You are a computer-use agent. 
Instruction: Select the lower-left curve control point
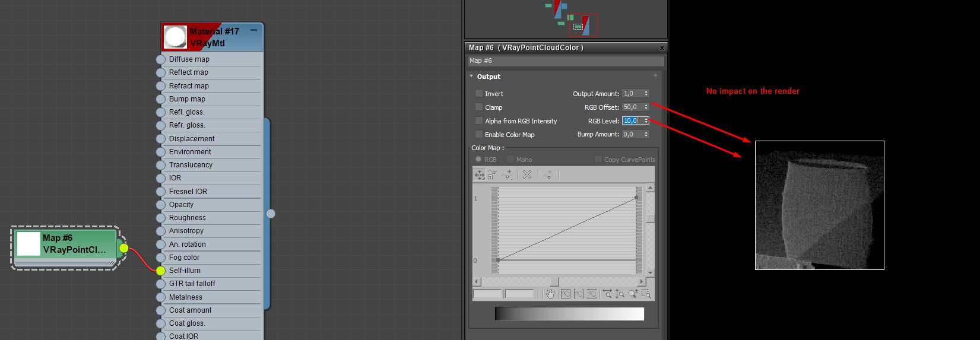coord(498,260)
